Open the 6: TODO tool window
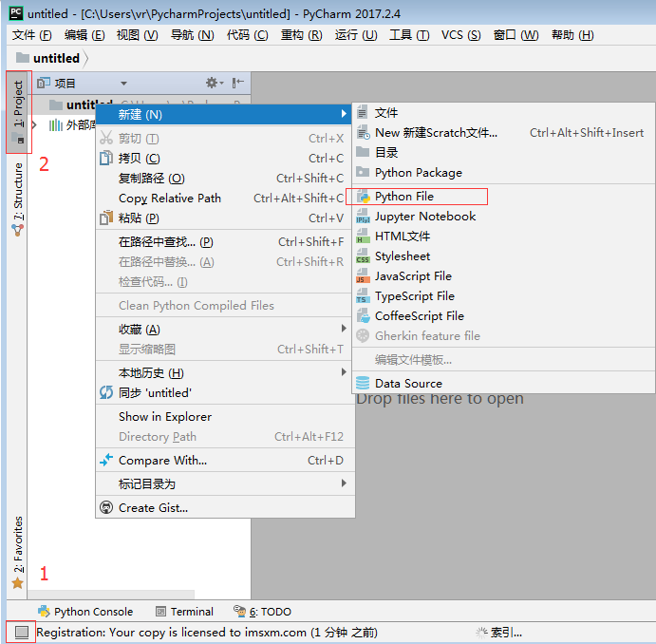Image resolution: width=656 pixels, height=644 pixels. [262, 612]
